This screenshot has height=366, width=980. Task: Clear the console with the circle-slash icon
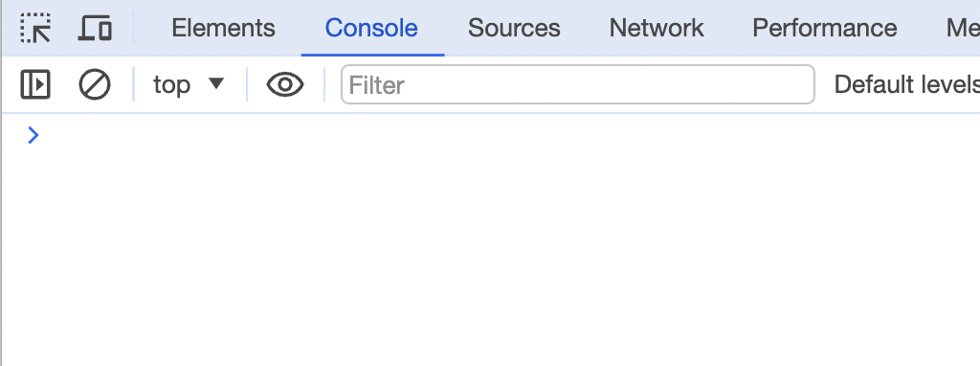click(95, 84)
